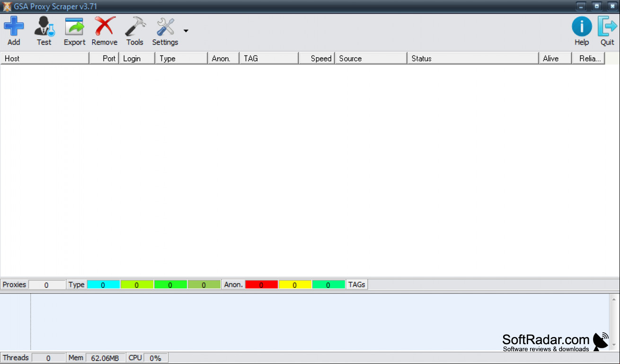This screenshot has height=364, width=620.
Task: Sort by the Type column header
Action: pyautogui.click(x=181, y=59)
